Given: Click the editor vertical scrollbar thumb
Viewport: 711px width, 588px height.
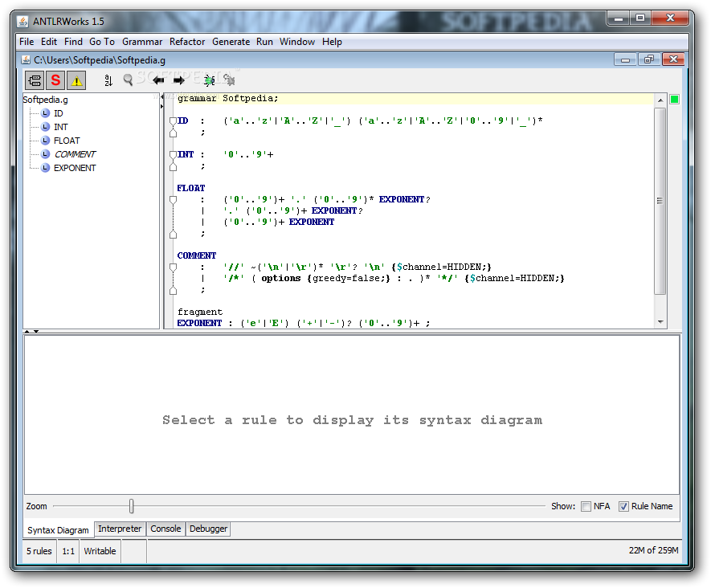Looking at the screenshot, I should (660, 200).
